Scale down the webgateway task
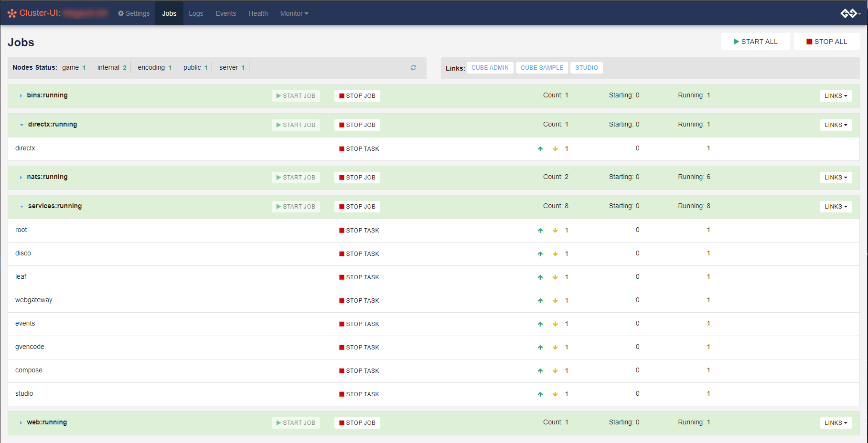Screen dimensions: 868x443 (x=555, y=301)
